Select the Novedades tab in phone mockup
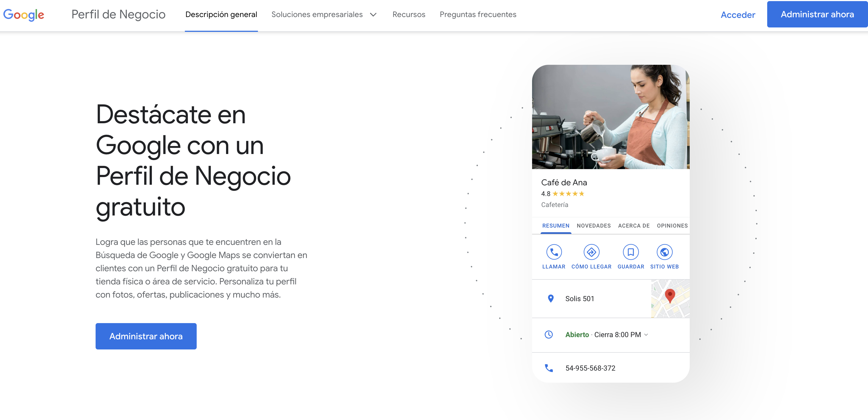Image resolution: width=868 pixels, height=420 pixels. [x=593, y=226]
